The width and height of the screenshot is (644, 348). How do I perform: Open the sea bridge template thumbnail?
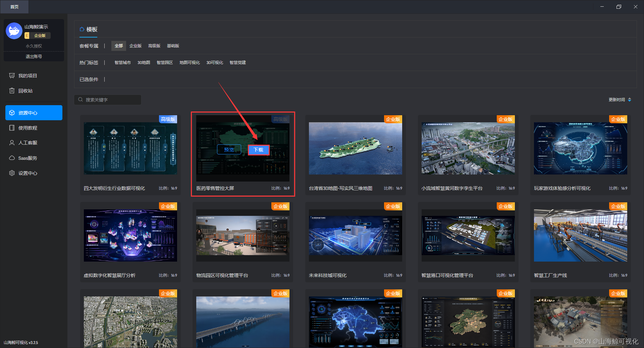click(243, 322)
